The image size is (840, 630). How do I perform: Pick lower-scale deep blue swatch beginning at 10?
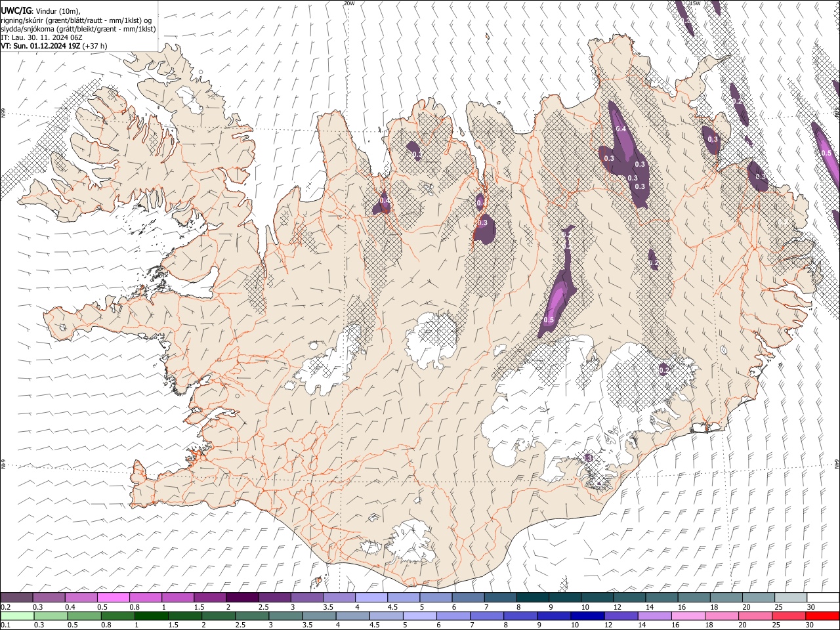pyautogui.click(x=587, y=616)
